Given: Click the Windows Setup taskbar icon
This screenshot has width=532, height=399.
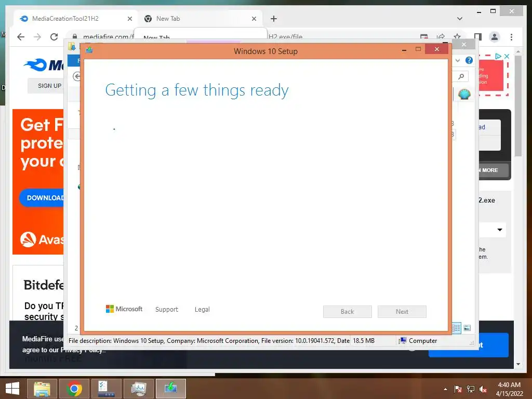Looking at the screenshot, I should click(171, 389).
